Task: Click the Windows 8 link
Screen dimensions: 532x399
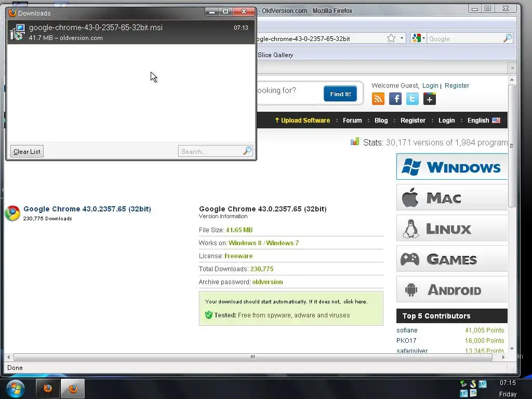Action: pos(245,243)
